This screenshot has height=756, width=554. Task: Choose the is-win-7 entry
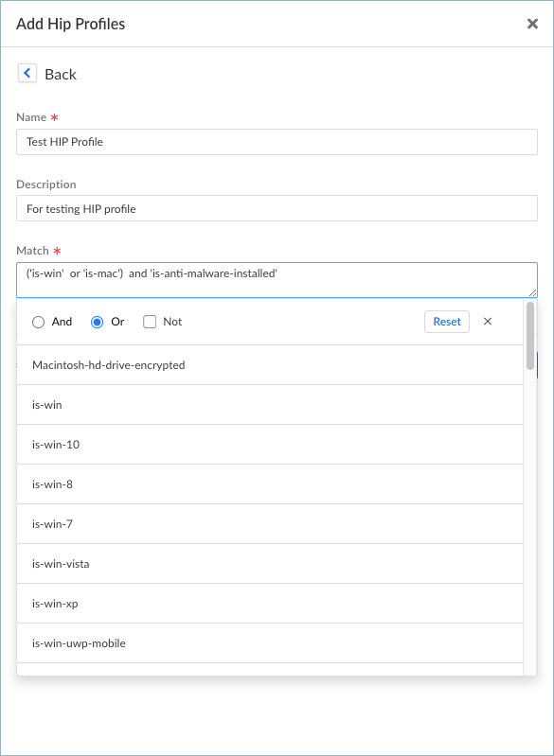(270, 524)
